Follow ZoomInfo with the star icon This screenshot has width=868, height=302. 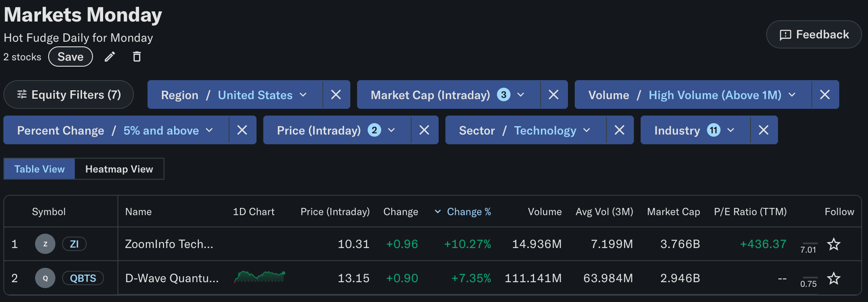[834, 244]
